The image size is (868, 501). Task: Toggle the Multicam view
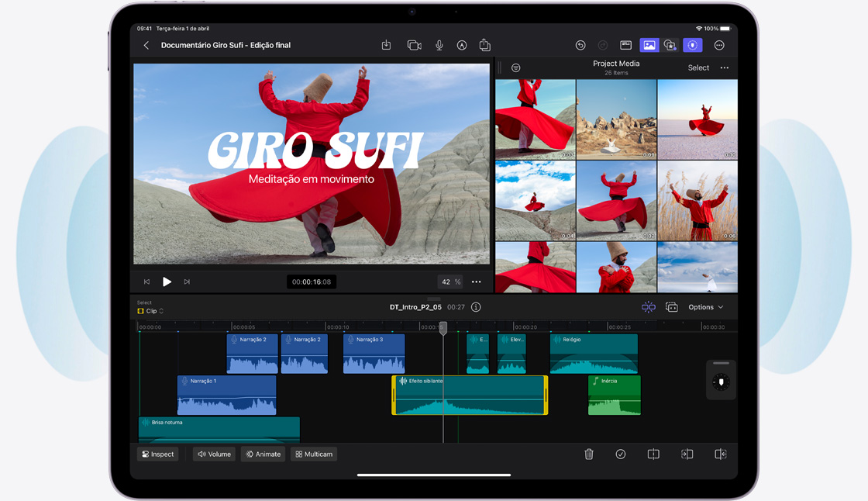tap(313, 454)
